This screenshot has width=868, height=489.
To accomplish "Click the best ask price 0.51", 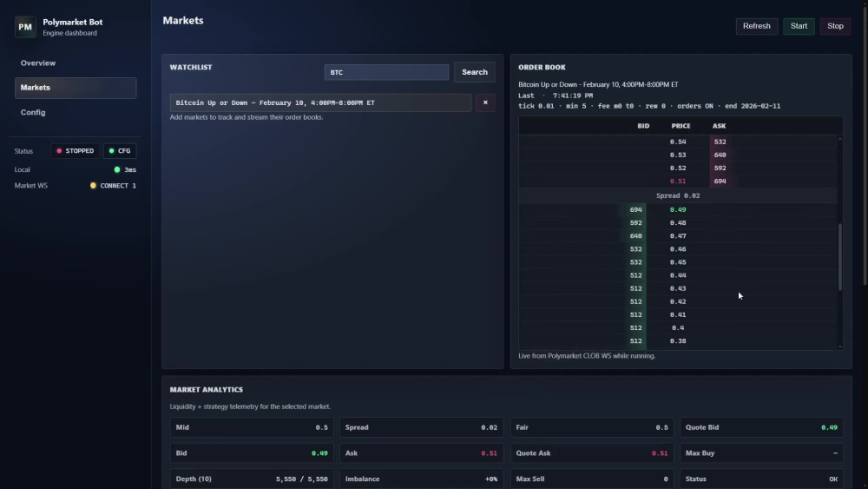I will (678, 181).
